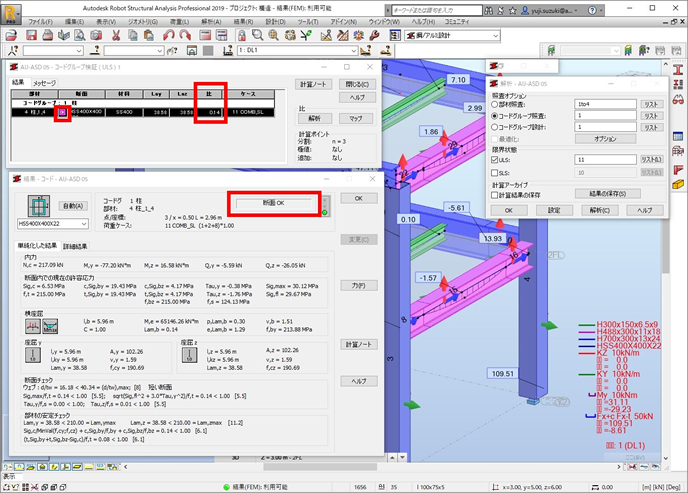Click the buckling Y parameters icon
Image resolution: width=688 pixels, height=493 pixels.
33,355
